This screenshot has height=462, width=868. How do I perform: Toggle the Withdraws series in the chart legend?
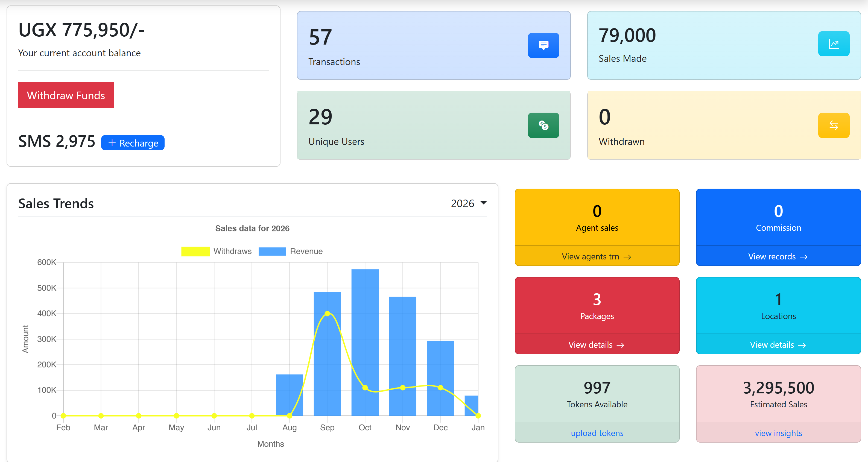pyautogui.click(x=217, y=251)
